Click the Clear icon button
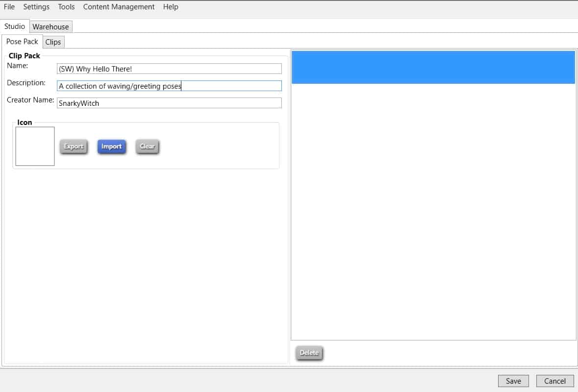The width and height of the screenshot is (578, 392). click(x=148, y=146)
